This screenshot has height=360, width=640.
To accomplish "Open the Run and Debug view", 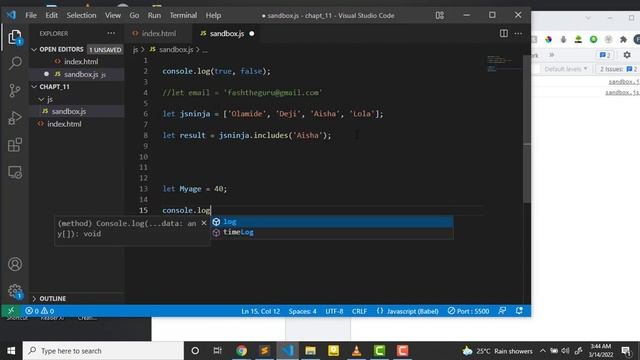I will click(15, 118).
